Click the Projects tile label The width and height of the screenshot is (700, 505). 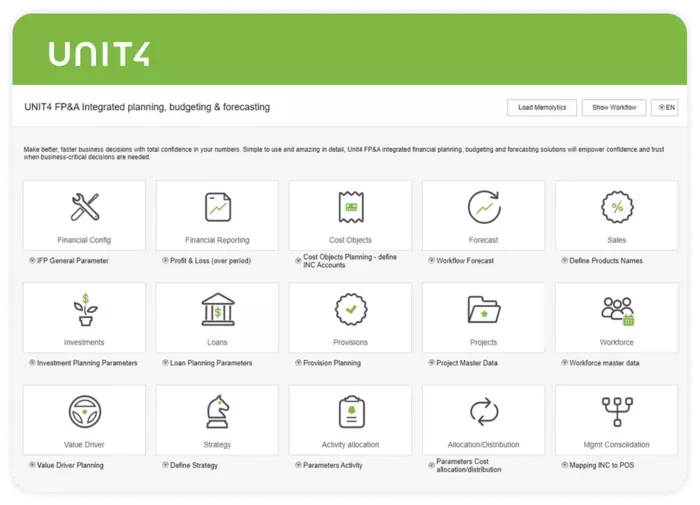tap(483, 342)
